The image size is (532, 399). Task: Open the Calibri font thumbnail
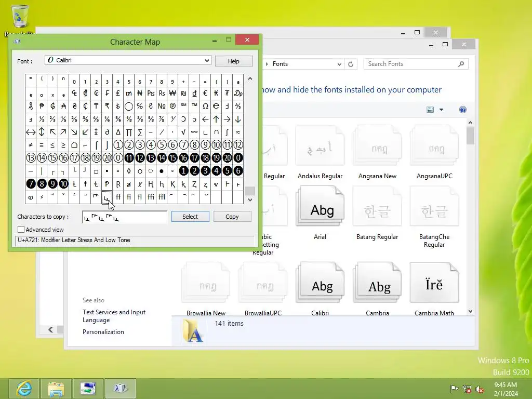[320, 282]
